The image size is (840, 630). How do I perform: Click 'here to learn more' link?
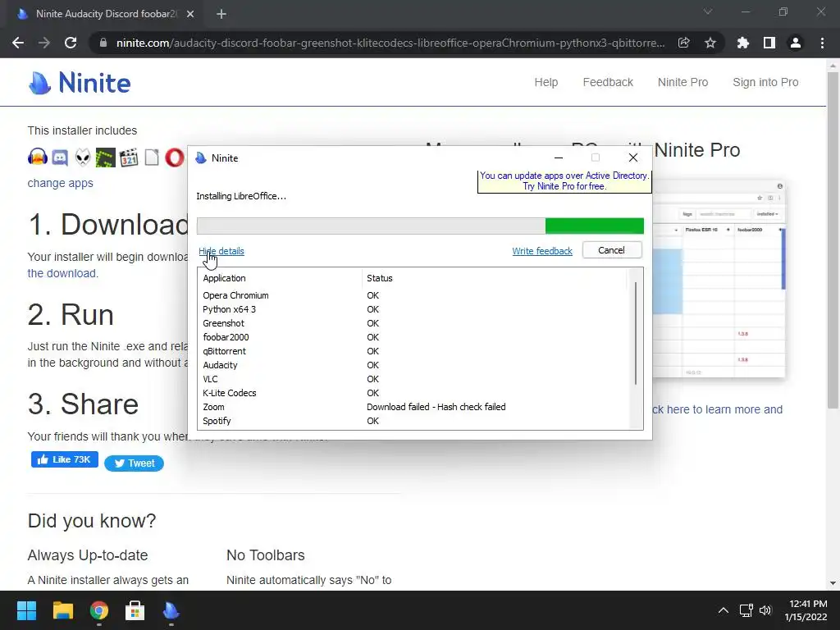pyautogui.click(x=717, y=410)
